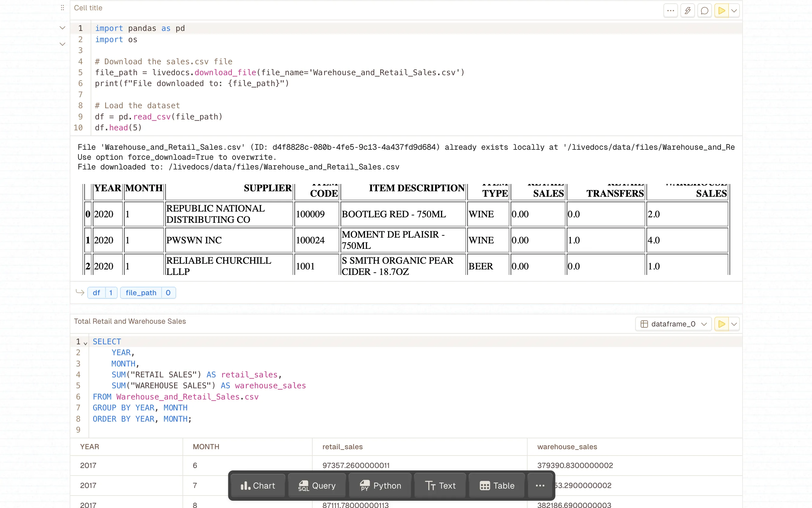Expand the run options chevron on the Python cell
The height and width of the screenshot is (508, 812).
[734, 10]
